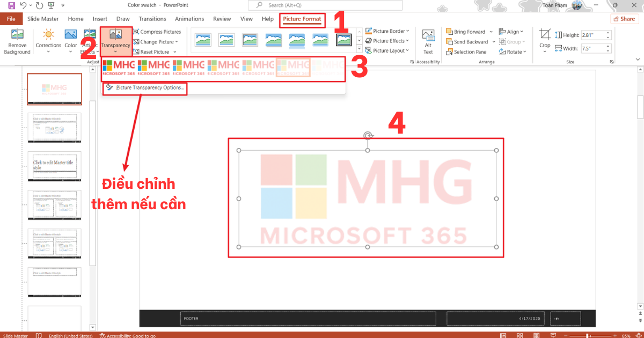Open the Animations tab
This screenshot has width=644, height=338.
click(189, 19)
